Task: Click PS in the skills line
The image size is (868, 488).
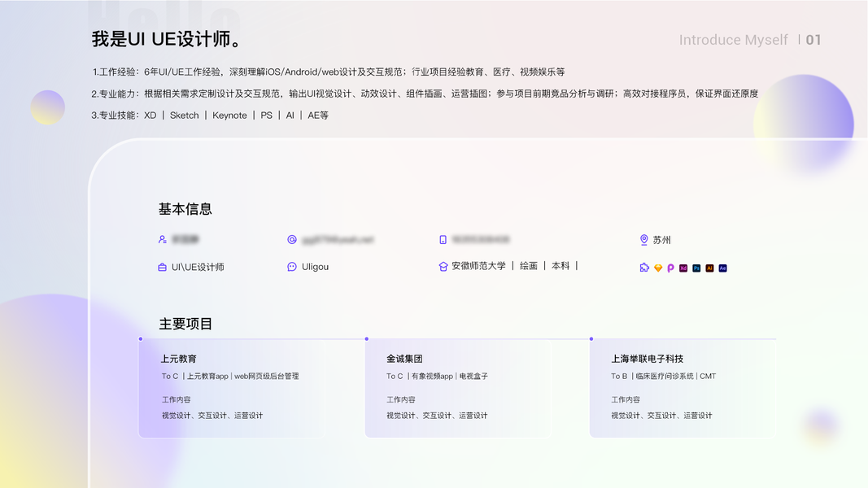Action: tap(266, 115)
